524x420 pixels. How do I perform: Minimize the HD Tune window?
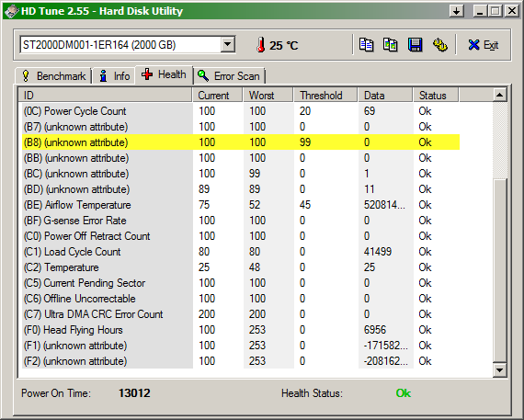481,11
